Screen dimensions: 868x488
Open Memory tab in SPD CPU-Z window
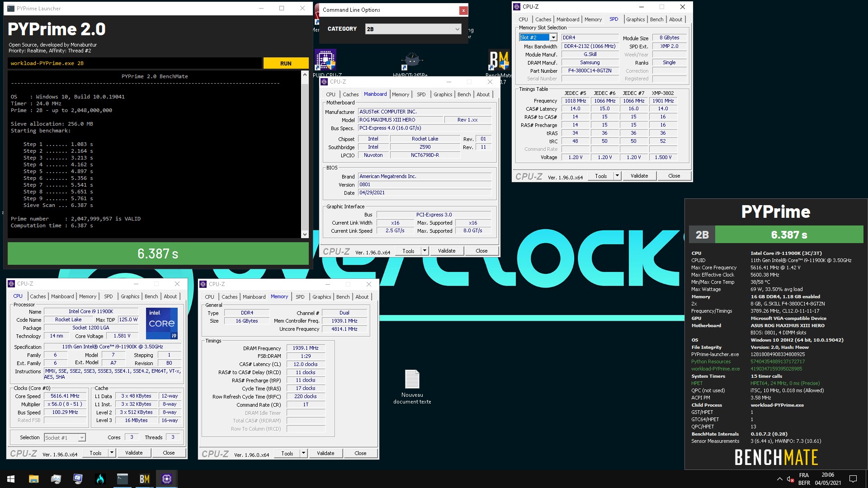coord(593,19)
